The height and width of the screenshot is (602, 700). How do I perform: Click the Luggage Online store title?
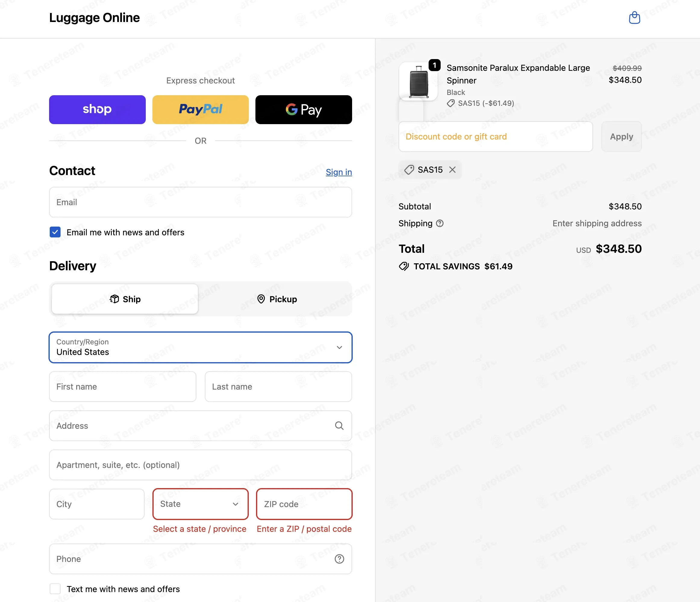tap(94, 17)
